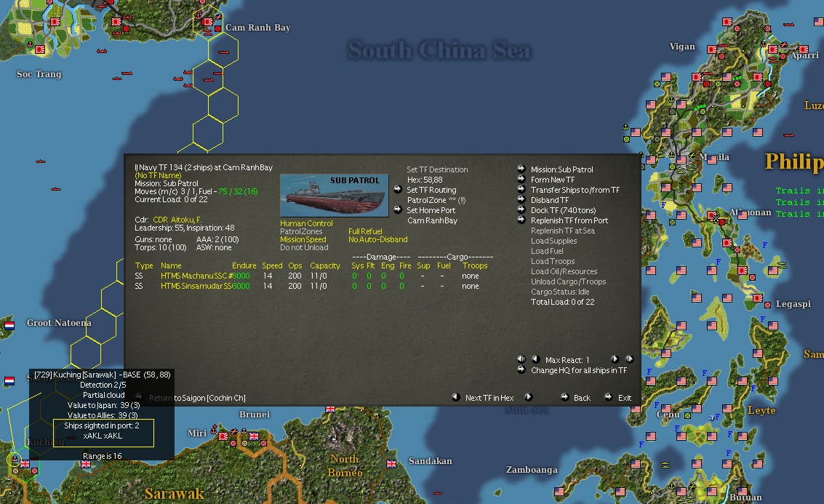
Task: Click the Capacity column header
Action: point(325,265)
